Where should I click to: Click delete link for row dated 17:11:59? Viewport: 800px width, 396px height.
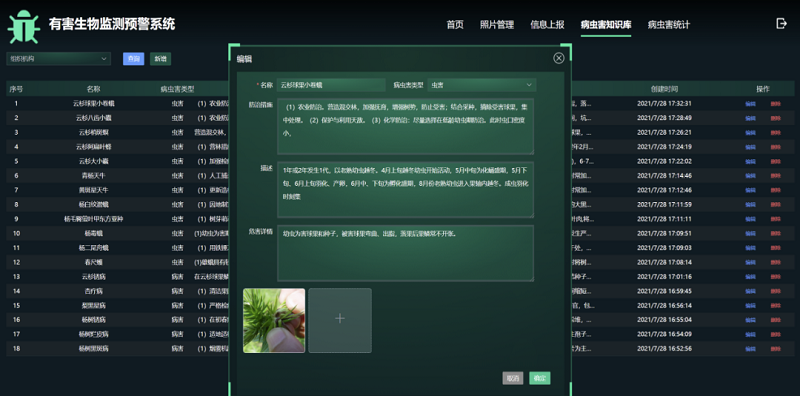point(776,205)
